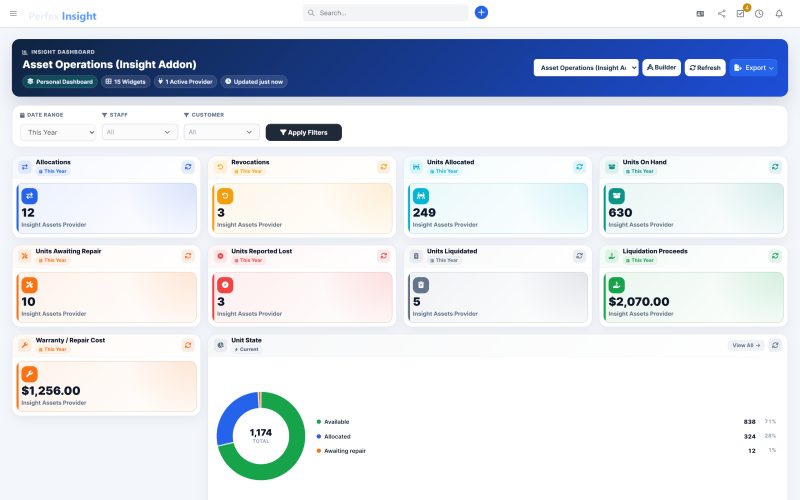Refresh the Units Reported Lost widget
This screenshot has height=500, width=800.
pyautogui.click(x=384, y=256)
